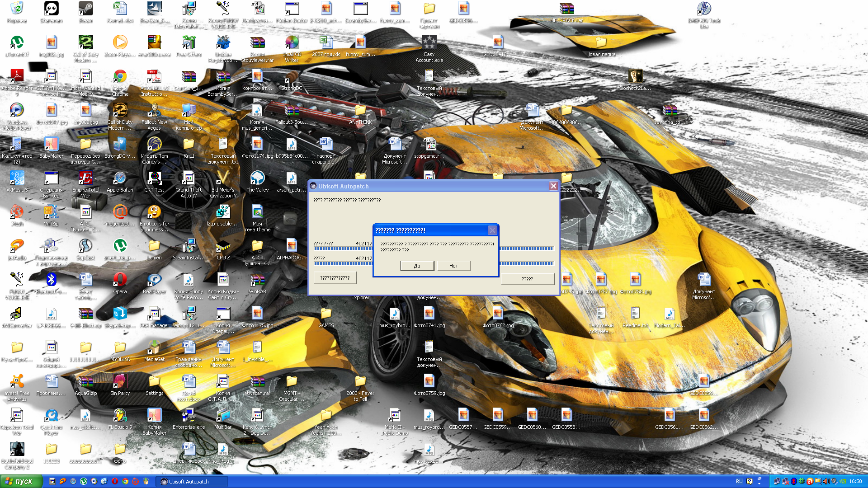868x488 pixels.
Task: Open the WinRAR desktop icon
Action: [257, 281]
